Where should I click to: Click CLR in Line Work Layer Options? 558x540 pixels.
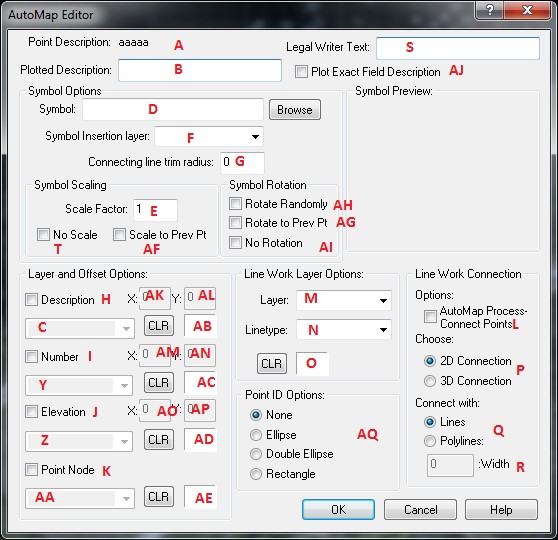[x=272, y=363]
